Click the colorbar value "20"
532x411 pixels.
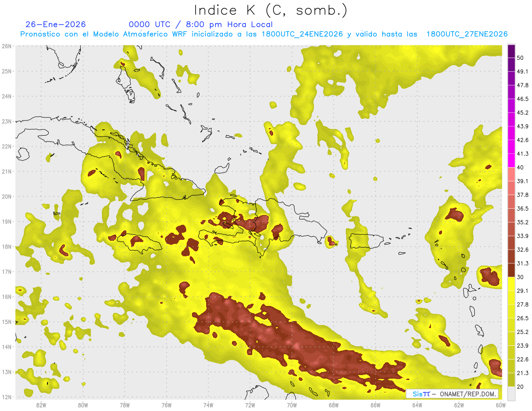(520, 387)
